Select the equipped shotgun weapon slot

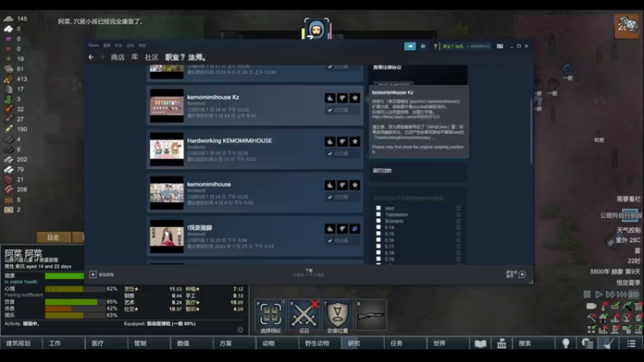[371, 315]
